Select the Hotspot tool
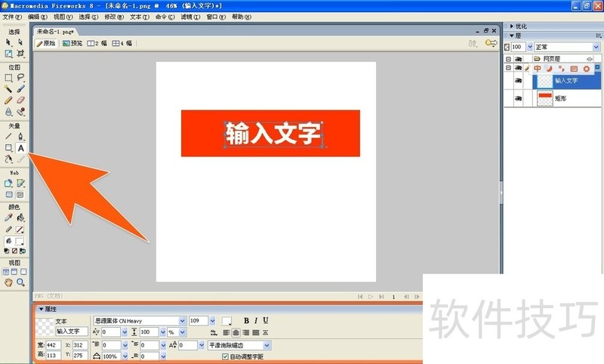The image size is (604, 364). click(x=8, y=184)
